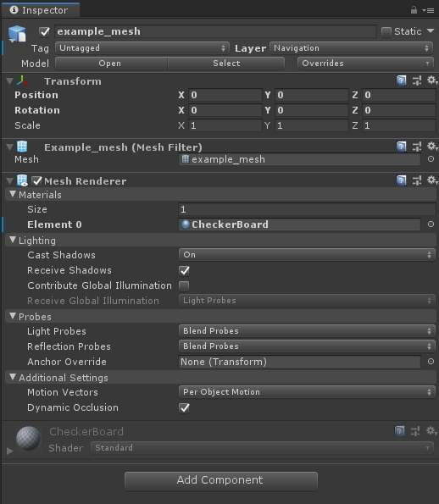Viewport: 439px width, 504px height.
Task: Click the Add Component button
Action: click(221, 481)
